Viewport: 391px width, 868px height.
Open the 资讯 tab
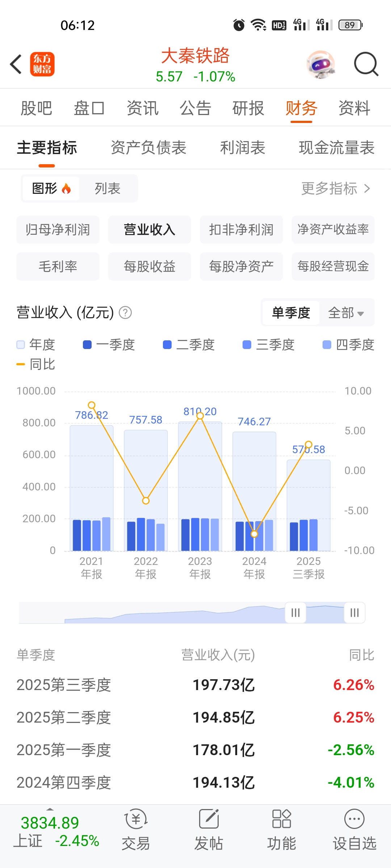pos(143,108)
